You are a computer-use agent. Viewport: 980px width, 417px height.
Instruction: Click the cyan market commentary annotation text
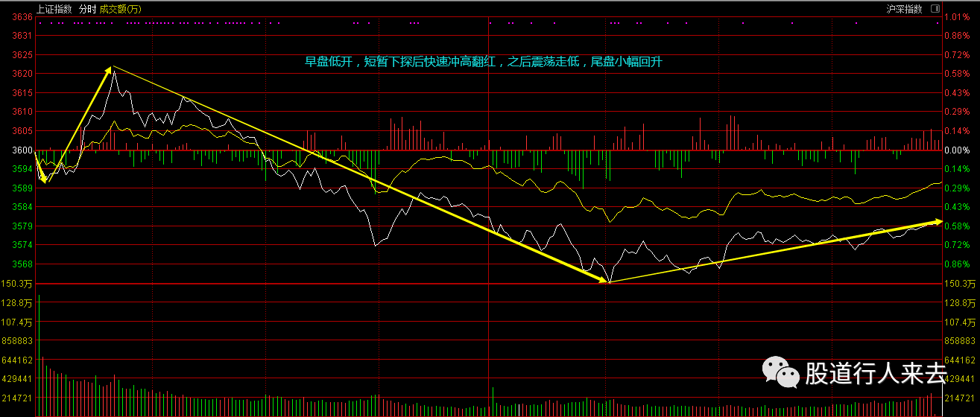(x=483, y=63)
